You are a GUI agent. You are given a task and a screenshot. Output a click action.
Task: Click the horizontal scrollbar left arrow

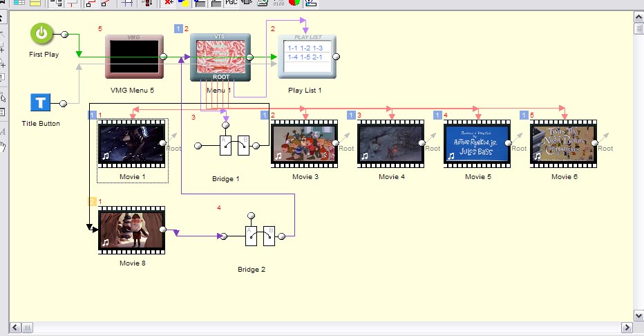pos(15,328)
